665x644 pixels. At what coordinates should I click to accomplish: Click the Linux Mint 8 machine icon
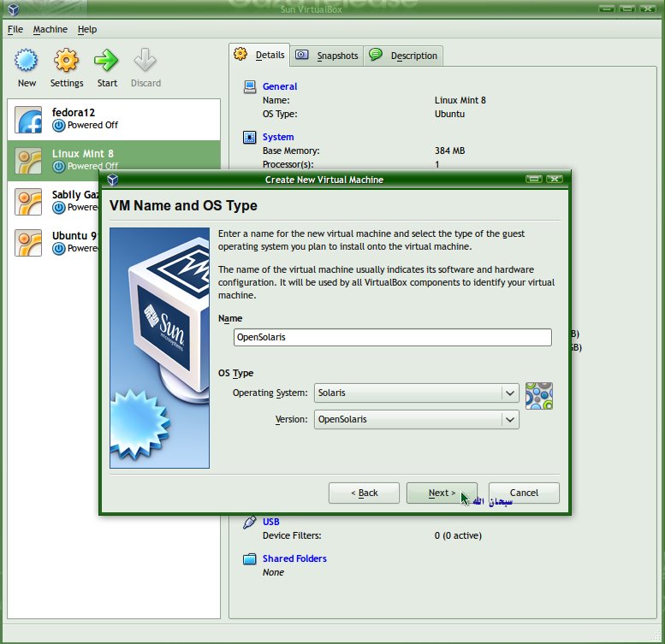(x=28, y=161)
